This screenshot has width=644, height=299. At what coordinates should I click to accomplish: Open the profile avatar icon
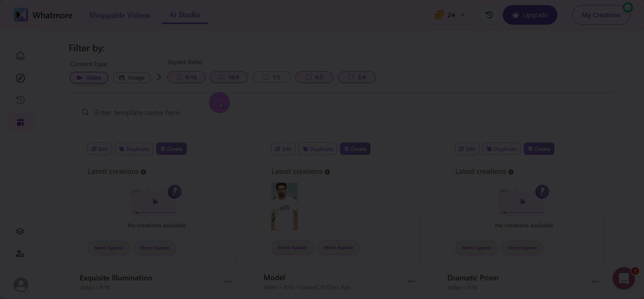point(21,285)
